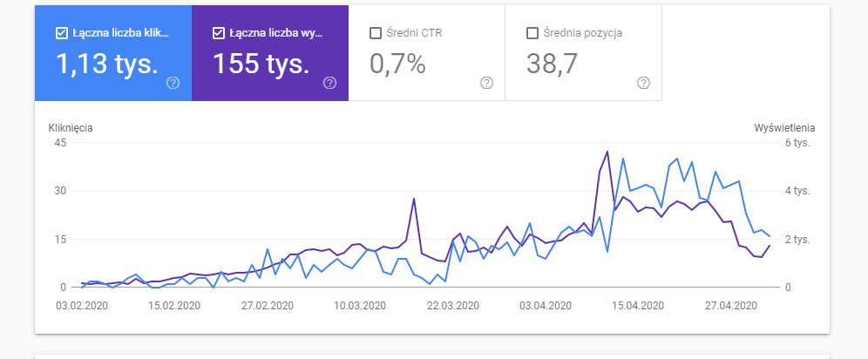Click the 155 tys. impressions value

click(x=261, y=63)
